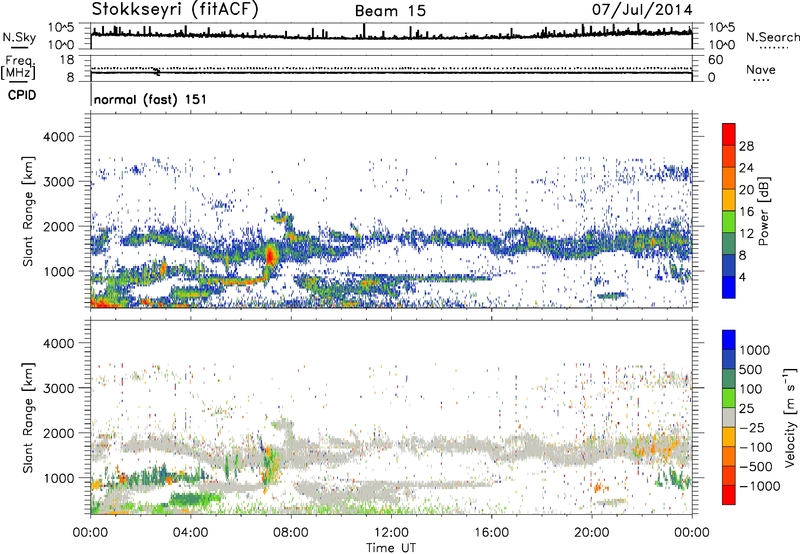Screen dimensions: 800x554
Task: Click the 'Nave' legend label
Action: [761, 70]
